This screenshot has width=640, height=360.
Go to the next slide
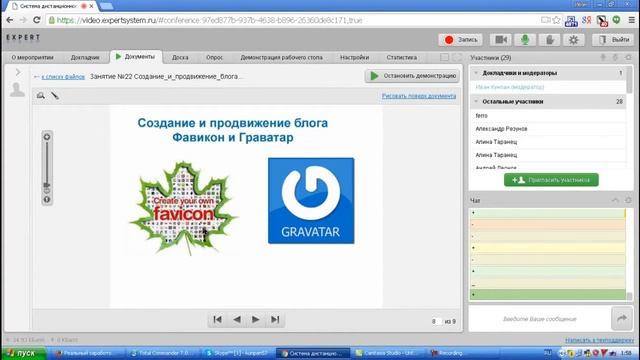click(x=256, y=320)
